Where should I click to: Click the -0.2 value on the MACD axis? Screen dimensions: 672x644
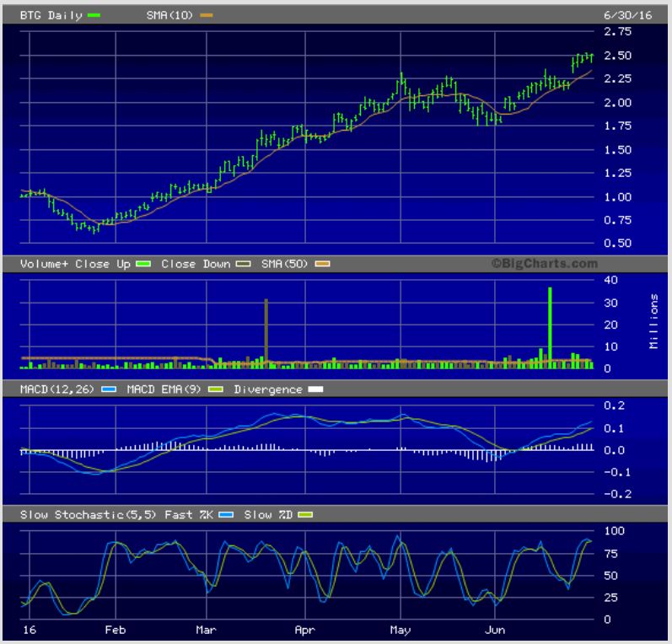[x=617, y=494]
